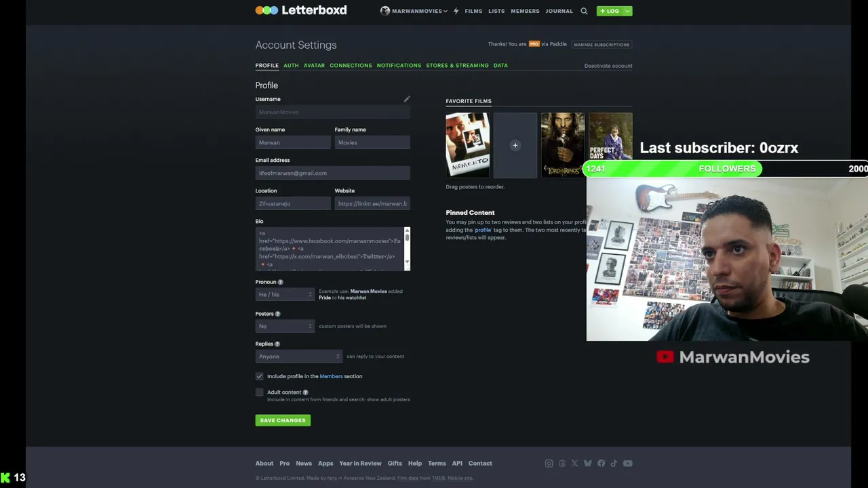Viewport: 868px width, 488px height.
Task: Open the Apps footer link
Action: 325,464
